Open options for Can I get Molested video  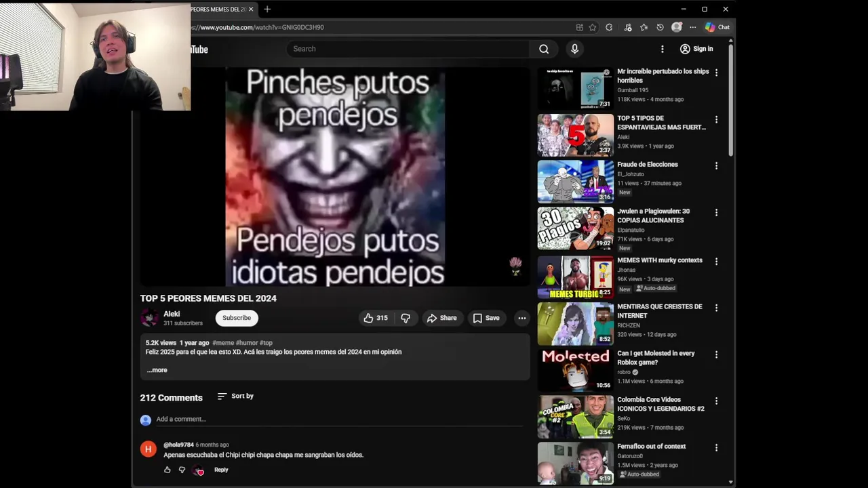tap(716, 354)
